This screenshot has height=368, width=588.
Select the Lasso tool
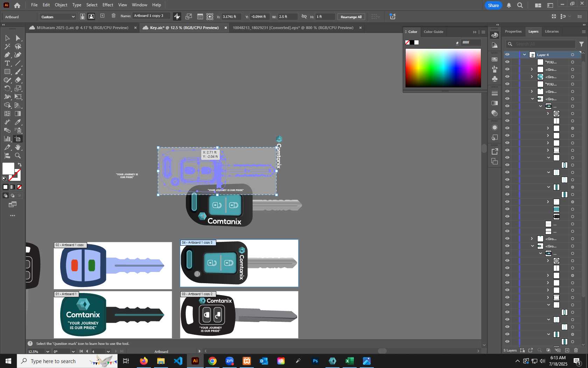tap(18, 46)
